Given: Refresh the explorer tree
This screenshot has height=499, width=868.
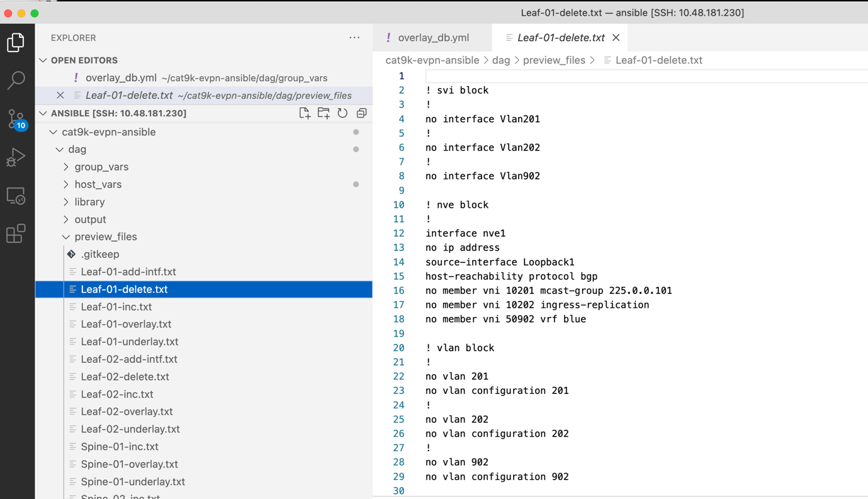Looking at the screenshot, I should 342,113.
